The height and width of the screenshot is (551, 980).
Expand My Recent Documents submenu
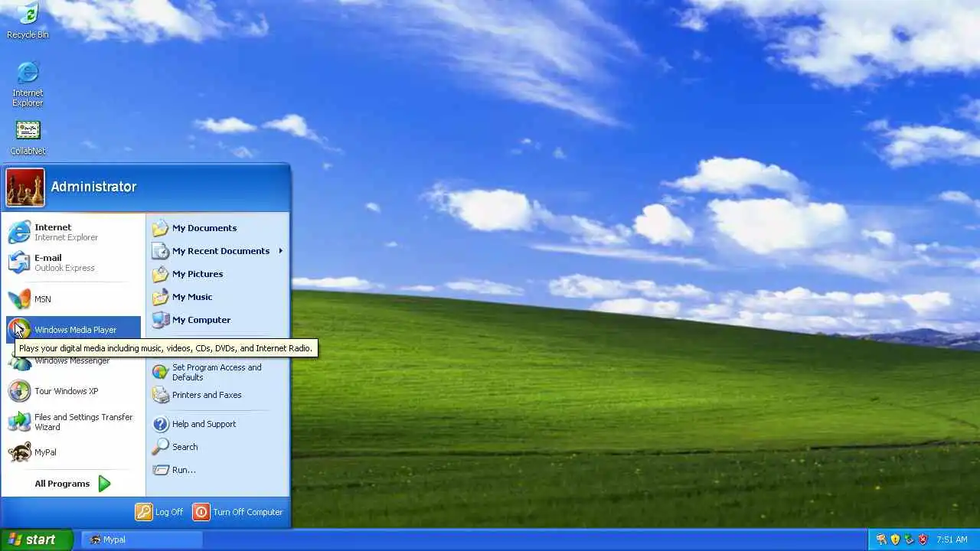(217, 251)
